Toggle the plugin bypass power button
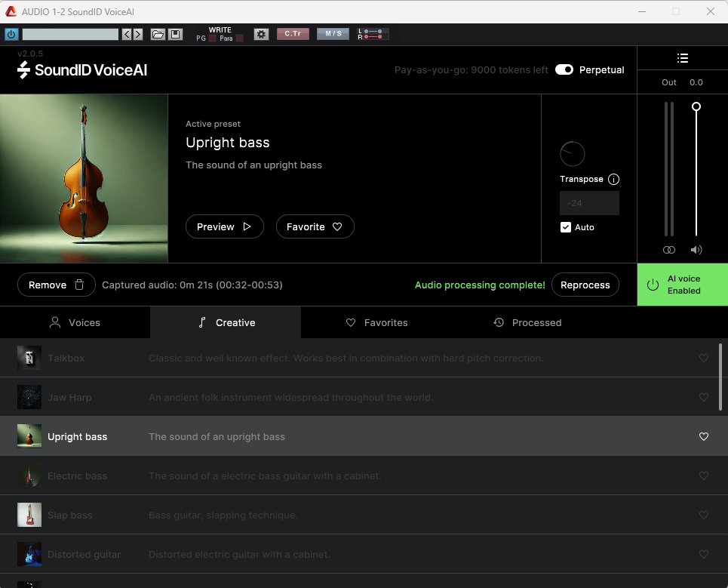The height and width of the screenshot is (588, 728). click(x=11, y=34)
